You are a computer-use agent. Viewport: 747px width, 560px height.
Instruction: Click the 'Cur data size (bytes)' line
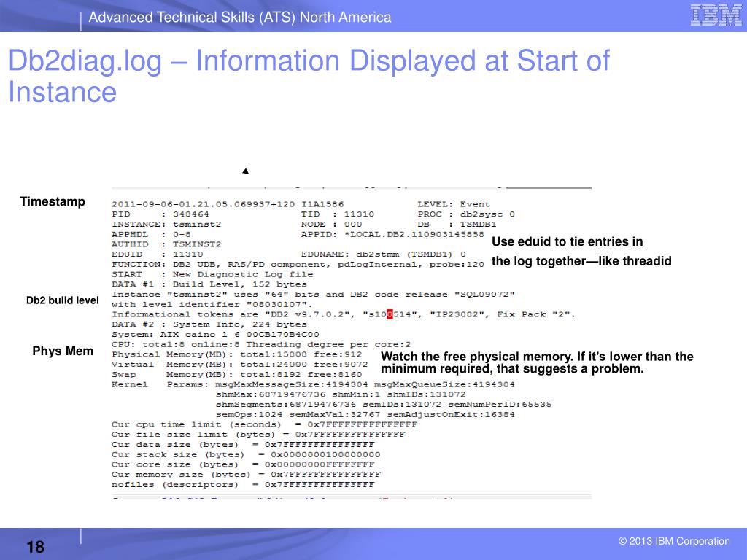coord(243,444)
